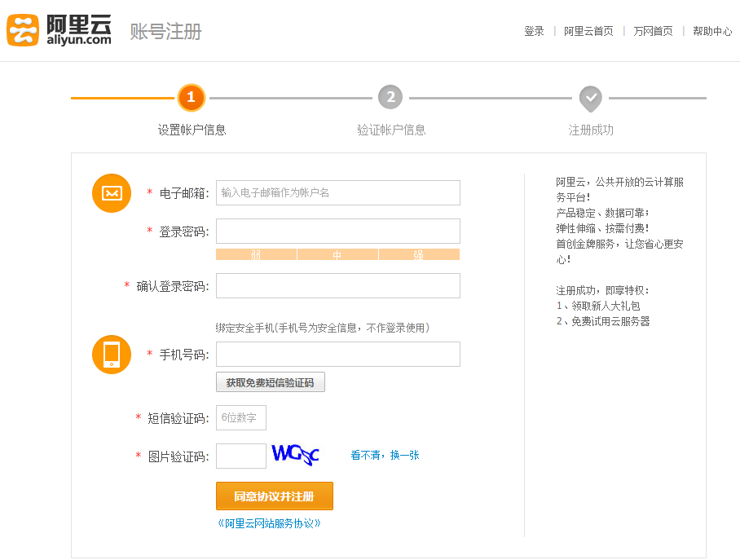The image size is (740, 560).
Task: Click step 1 circle in progress bar
Action: 191,98
